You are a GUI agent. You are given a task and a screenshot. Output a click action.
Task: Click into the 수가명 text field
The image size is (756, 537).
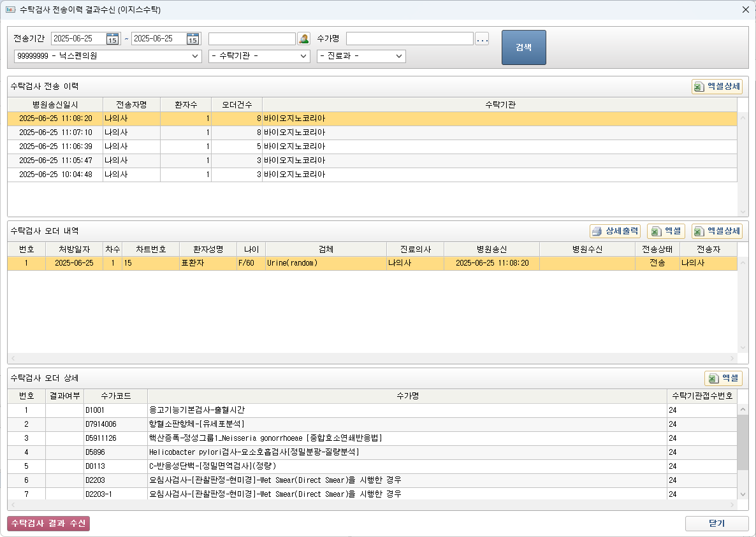coord(409,39)
